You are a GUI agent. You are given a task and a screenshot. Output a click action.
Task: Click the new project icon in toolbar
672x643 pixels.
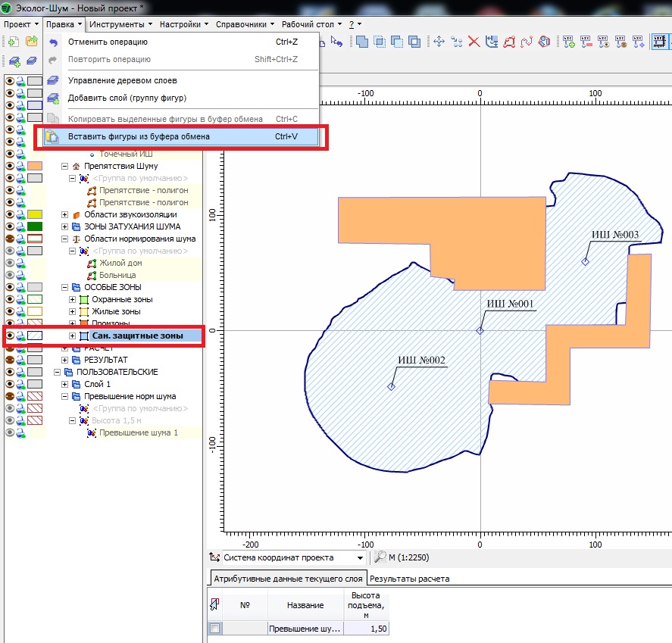[x=13, y=42]
